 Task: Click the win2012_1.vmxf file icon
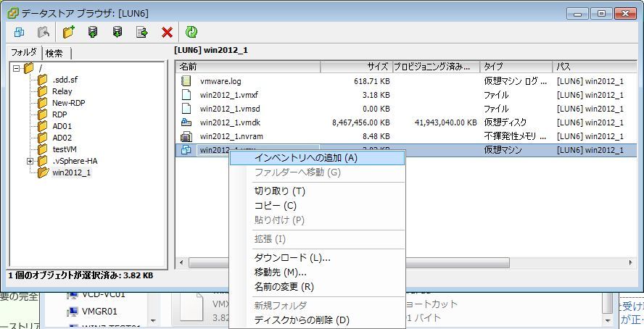[186, 95]
